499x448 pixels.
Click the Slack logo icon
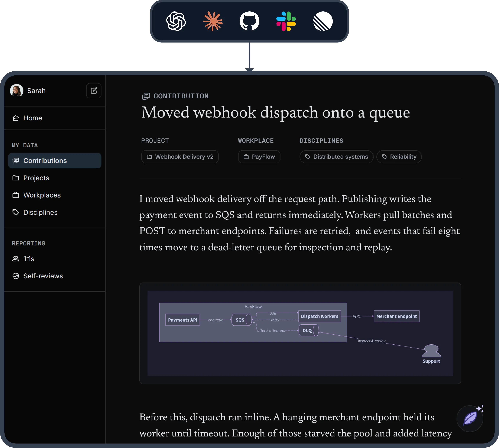(286, 21)
